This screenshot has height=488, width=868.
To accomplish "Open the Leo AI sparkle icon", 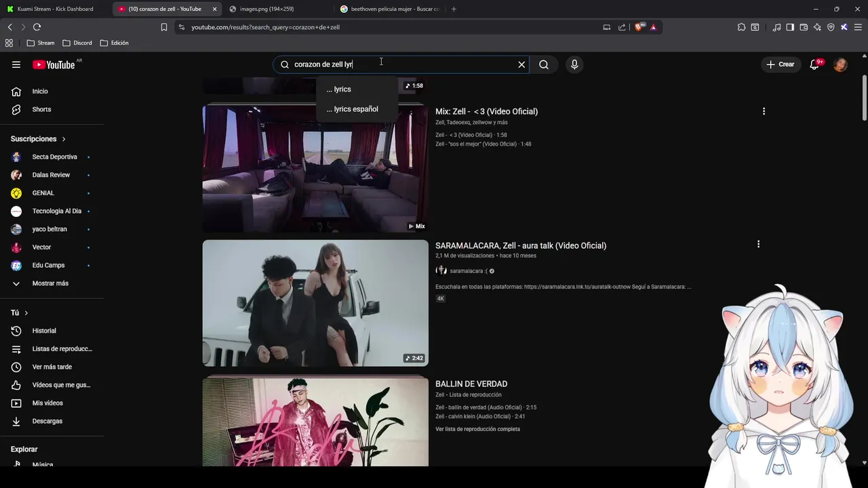I will point(817,27).
